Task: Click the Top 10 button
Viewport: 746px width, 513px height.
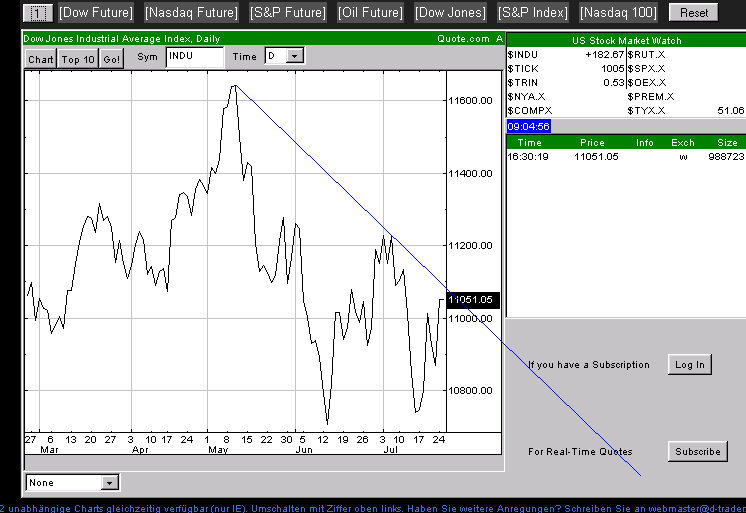Action: 77,59
